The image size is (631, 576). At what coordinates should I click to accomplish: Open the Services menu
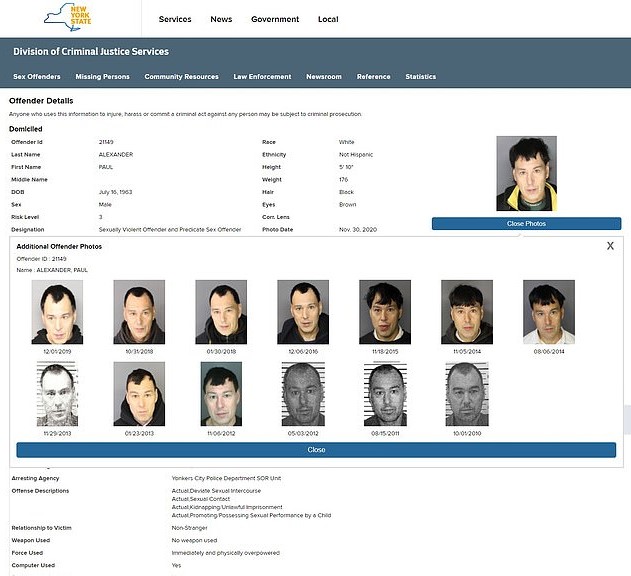pyautogui.click(x=175, y=19)
